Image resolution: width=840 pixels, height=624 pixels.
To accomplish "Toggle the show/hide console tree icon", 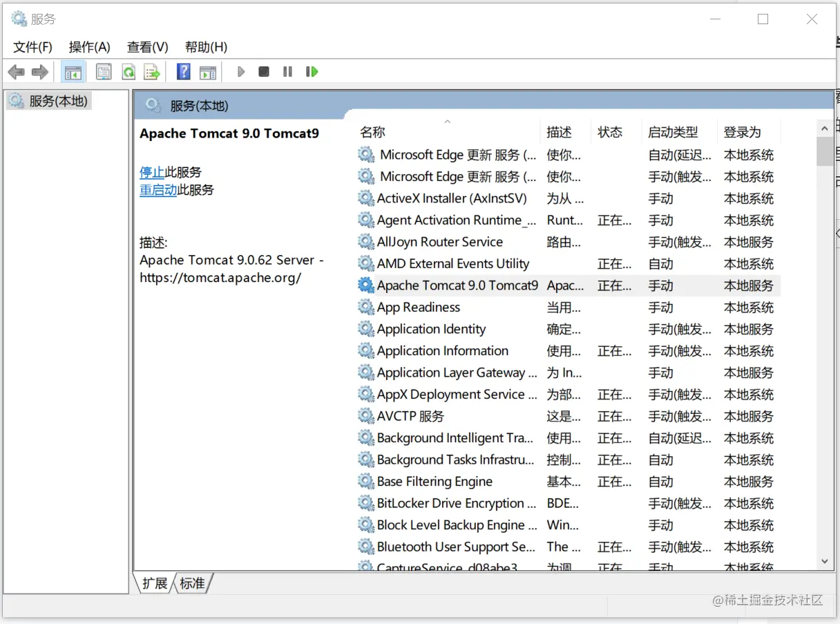I will point(73,71).
